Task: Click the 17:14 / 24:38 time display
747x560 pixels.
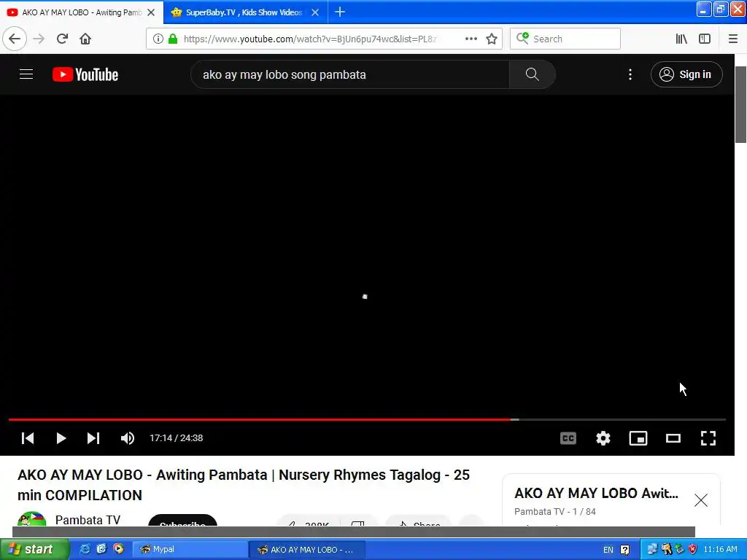Action: [x=177, y=438]
